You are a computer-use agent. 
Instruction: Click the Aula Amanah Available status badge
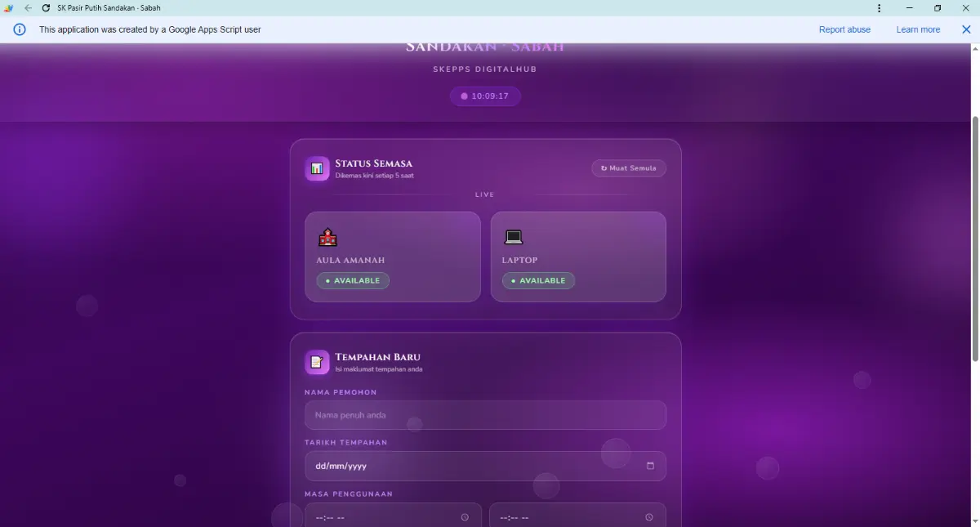(353, 280)
